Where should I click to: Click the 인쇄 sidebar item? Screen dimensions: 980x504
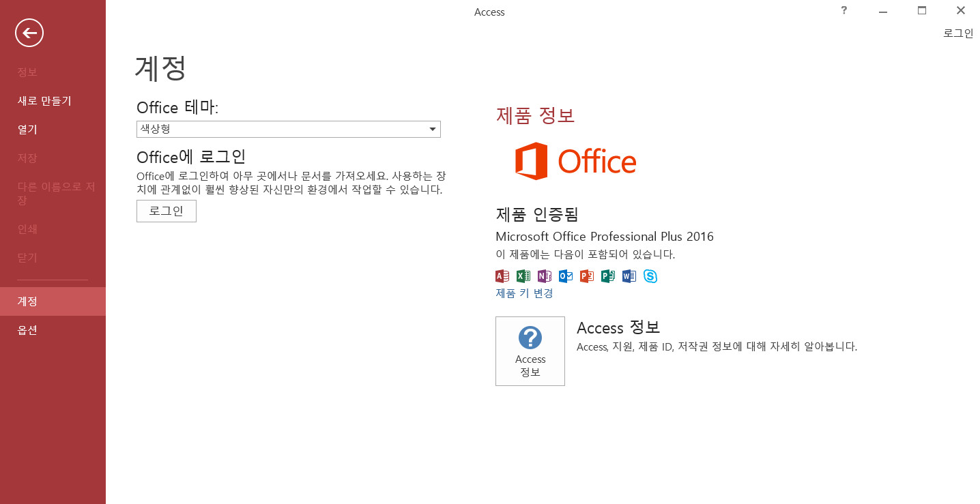[x=53, y=228]
